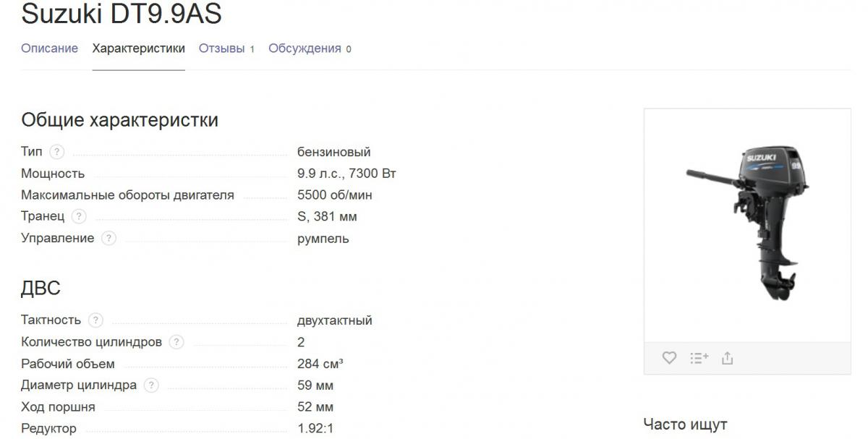Click the help icon next to Тип
This screenshot has height=439, width=868.
[57, 152]
